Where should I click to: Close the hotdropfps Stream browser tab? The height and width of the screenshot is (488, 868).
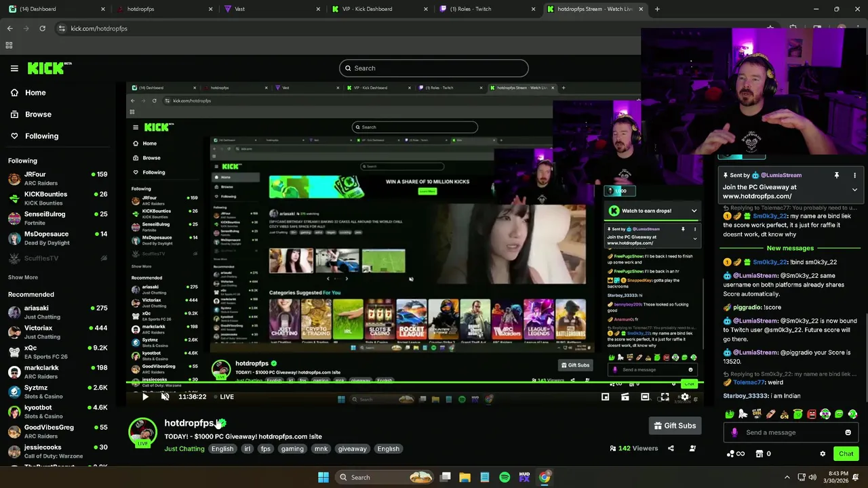641,9
